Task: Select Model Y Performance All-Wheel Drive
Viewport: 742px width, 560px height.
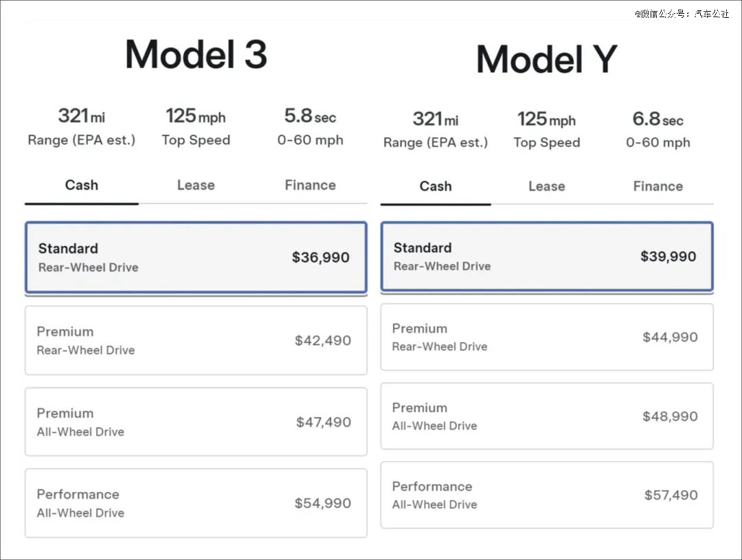Action: click(547, 495)
